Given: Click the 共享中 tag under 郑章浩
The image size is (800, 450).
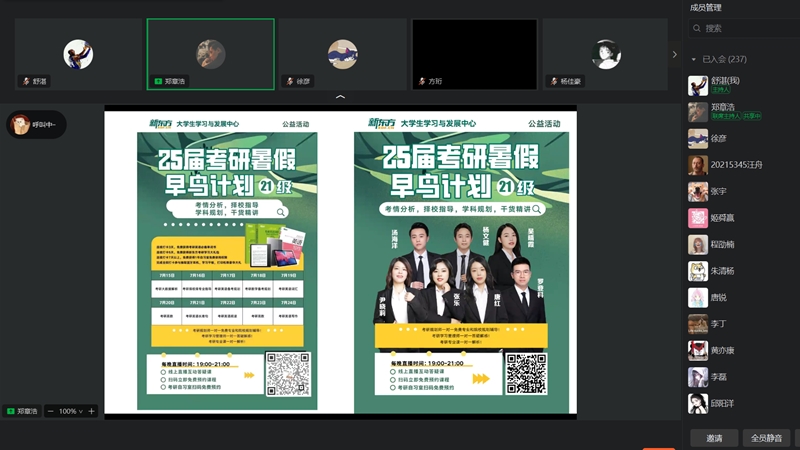Looking at the screenshot, I should [752, 116].
